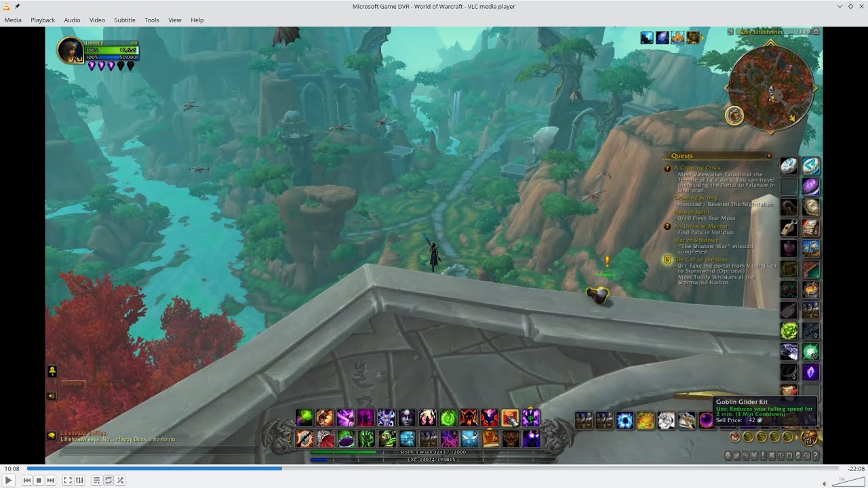Screen dimensions: 868x488
Task: Open the game help question-mark button
Action: point(815,456)
